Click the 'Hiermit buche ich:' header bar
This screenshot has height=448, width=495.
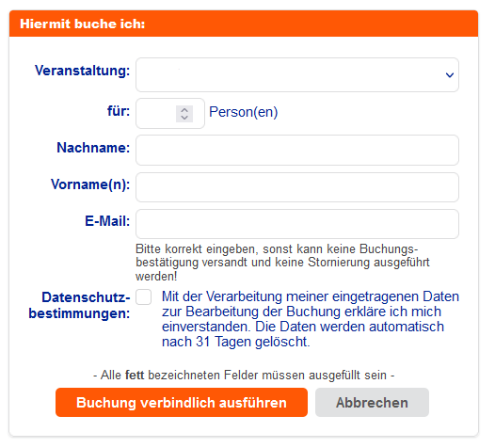[244, 24]
